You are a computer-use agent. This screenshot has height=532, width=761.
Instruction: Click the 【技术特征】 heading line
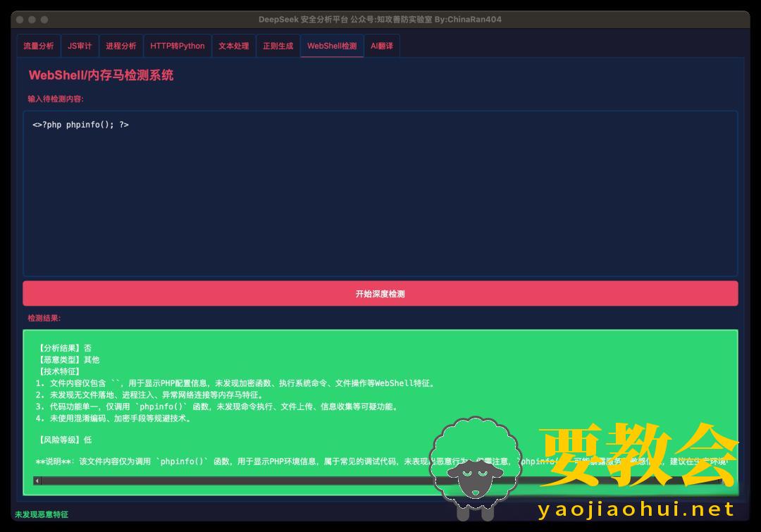[57, 371]
